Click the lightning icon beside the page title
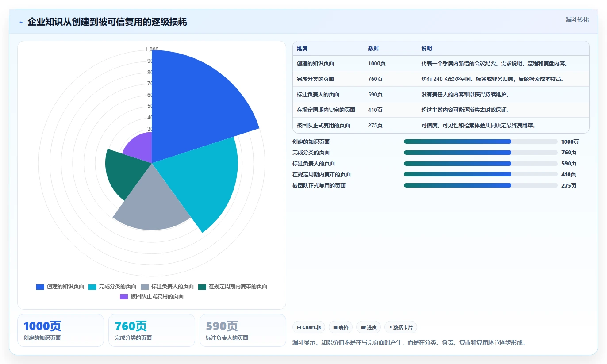Screen dimensions: 607x364 tap(21, 22)
